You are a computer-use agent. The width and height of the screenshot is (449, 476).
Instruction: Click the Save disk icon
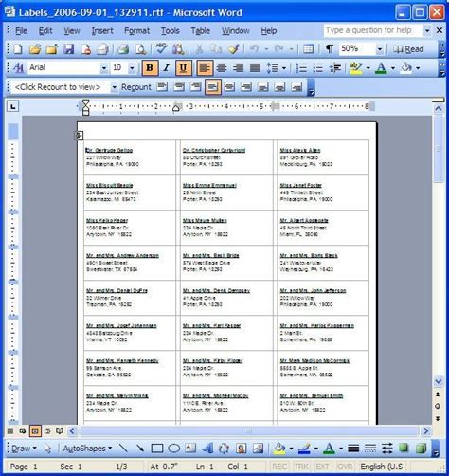(68, 49)
